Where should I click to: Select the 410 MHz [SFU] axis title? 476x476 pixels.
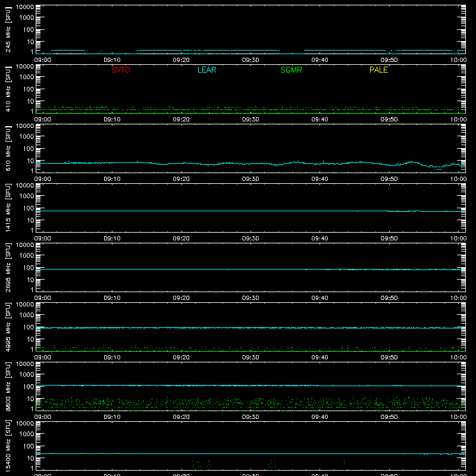tap(8, 89)
